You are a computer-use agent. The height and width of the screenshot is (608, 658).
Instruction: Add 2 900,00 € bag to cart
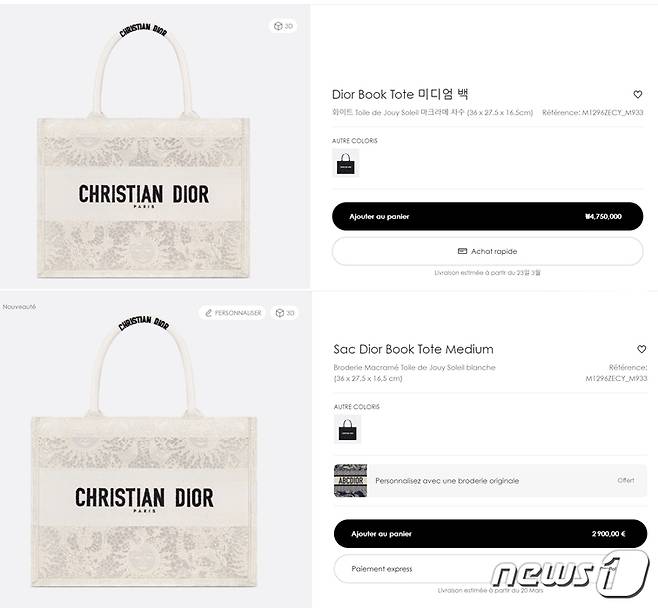click(x=490, y=534)
